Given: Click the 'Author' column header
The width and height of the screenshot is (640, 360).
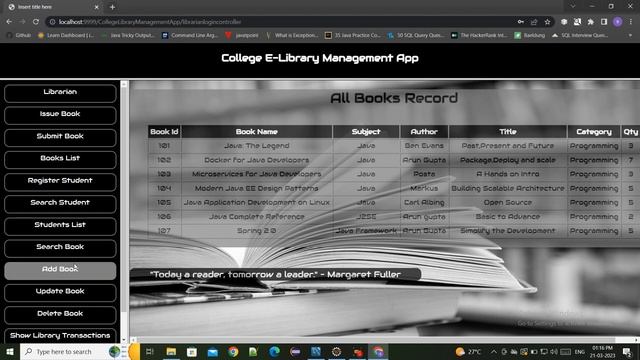Looking at the screenshot, I should [424, 131].
